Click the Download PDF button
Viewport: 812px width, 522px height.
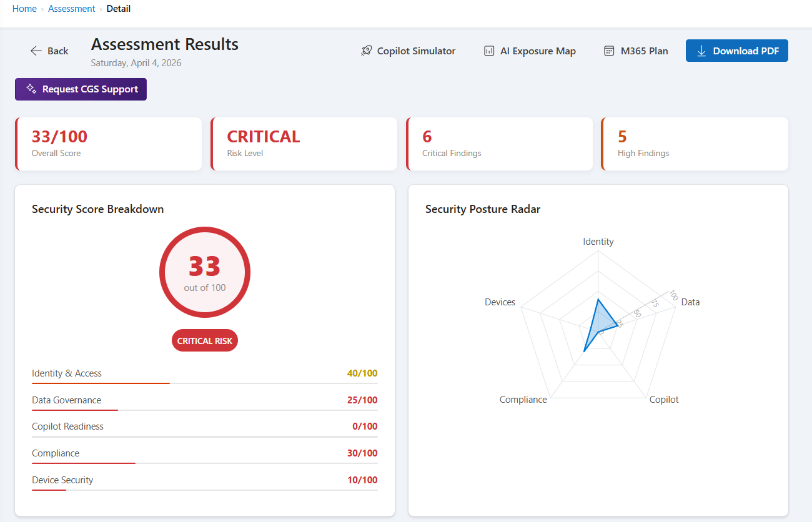pyautogui.click(x=736, y=51)
